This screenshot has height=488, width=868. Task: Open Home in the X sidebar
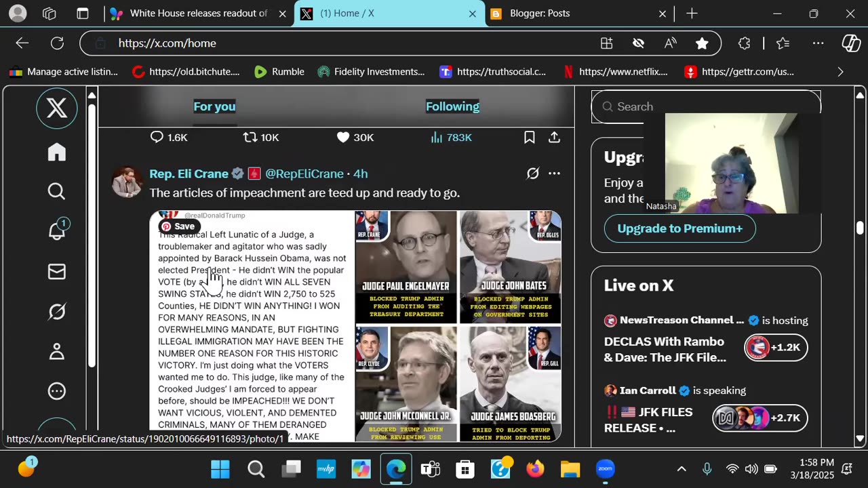57,152
